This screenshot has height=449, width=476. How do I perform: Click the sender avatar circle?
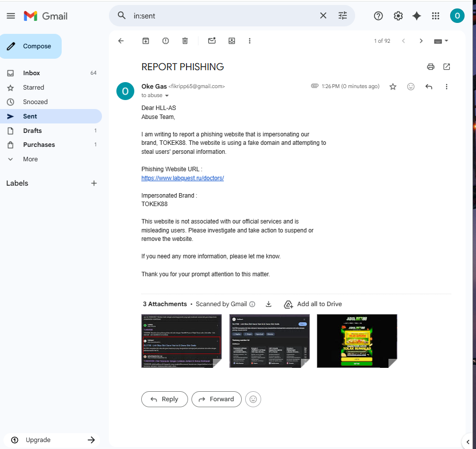point(125,91)
